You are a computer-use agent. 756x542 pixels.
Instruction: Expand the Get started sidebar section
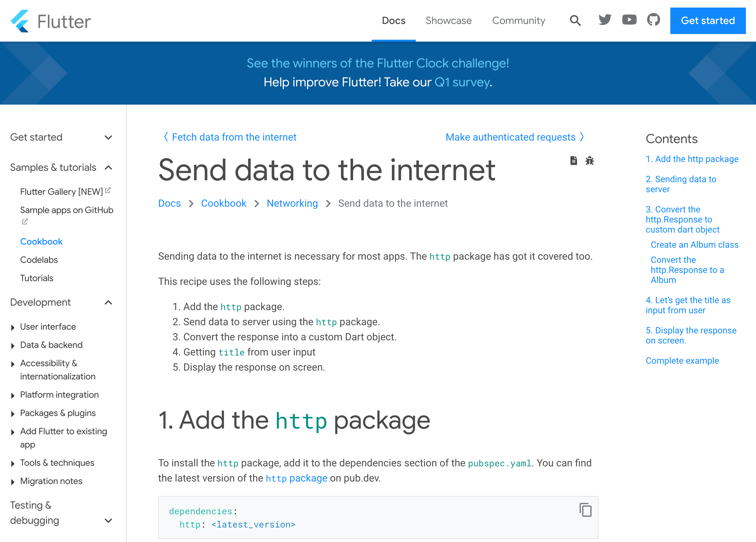[x=108, y=137]
